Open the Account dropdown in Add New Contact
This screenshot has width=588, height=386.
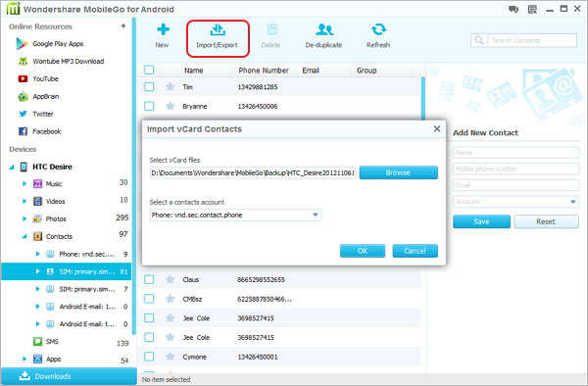point(516,202)
